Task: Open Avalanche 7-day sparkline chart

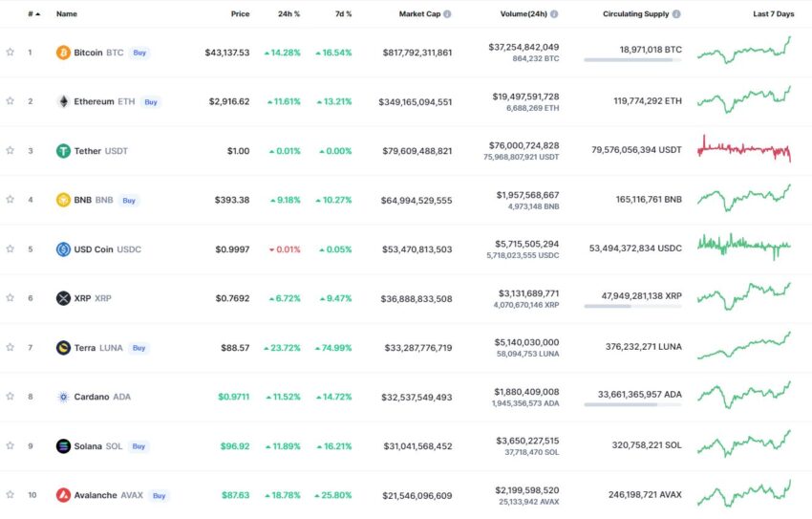Action: click(x=744, y=493)
